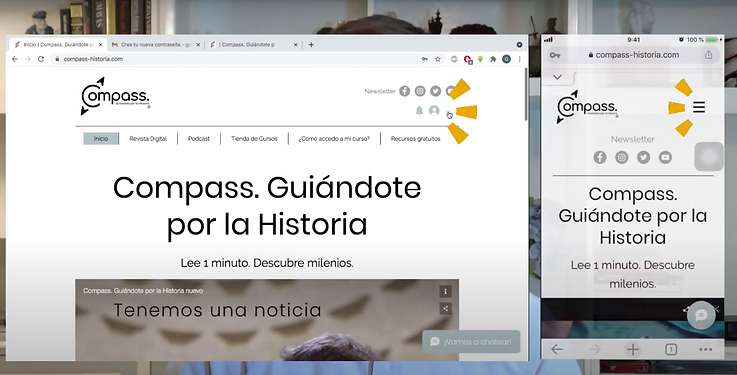Tap the mobile share icon in address bar

pyautogui.click(x=708, y=55)
